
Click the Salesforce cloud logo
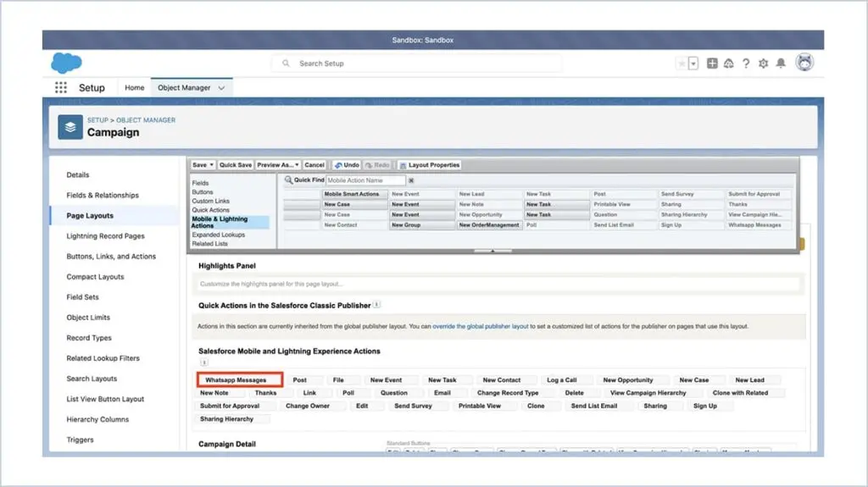66,63
